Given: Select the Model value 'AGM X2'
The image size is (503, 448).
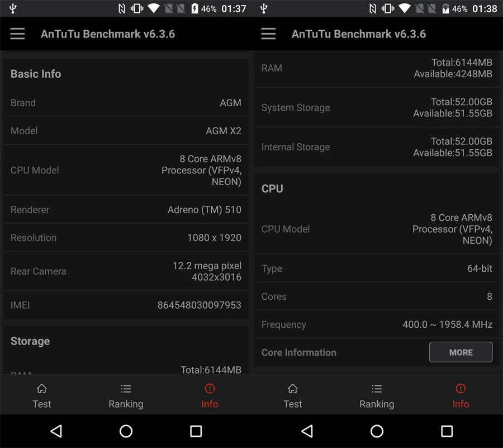Looking at the screenshot, I should click(x=223, y=131).
